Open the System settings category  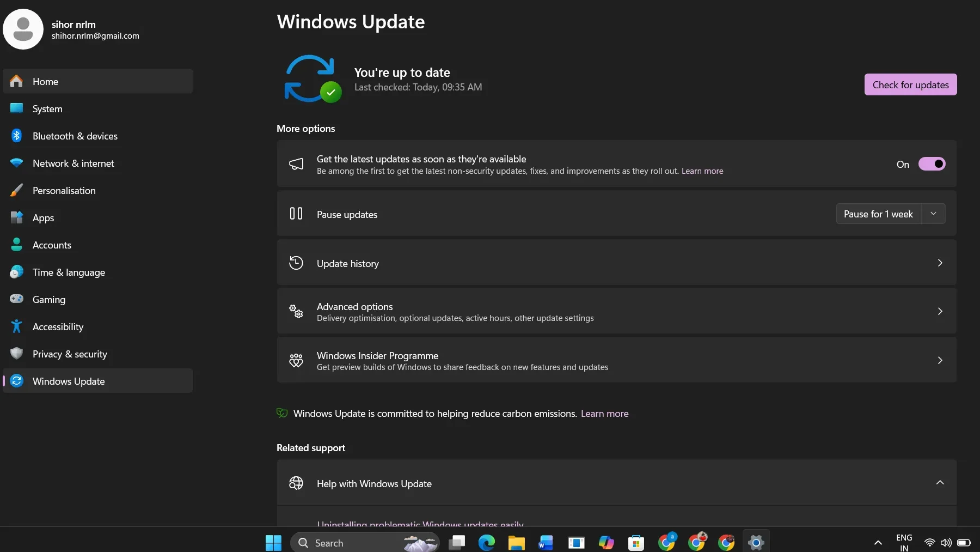(98, 108)
